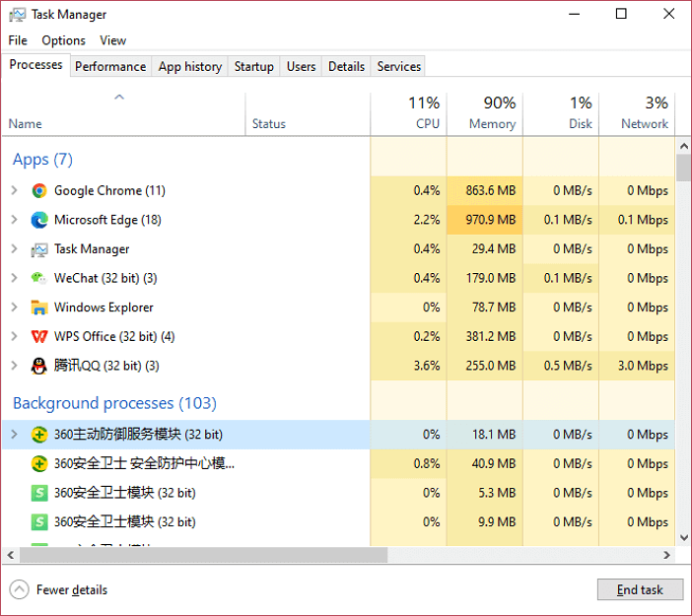
Task: Click the Google Chrome icon
Action: [x=39, y=190]
